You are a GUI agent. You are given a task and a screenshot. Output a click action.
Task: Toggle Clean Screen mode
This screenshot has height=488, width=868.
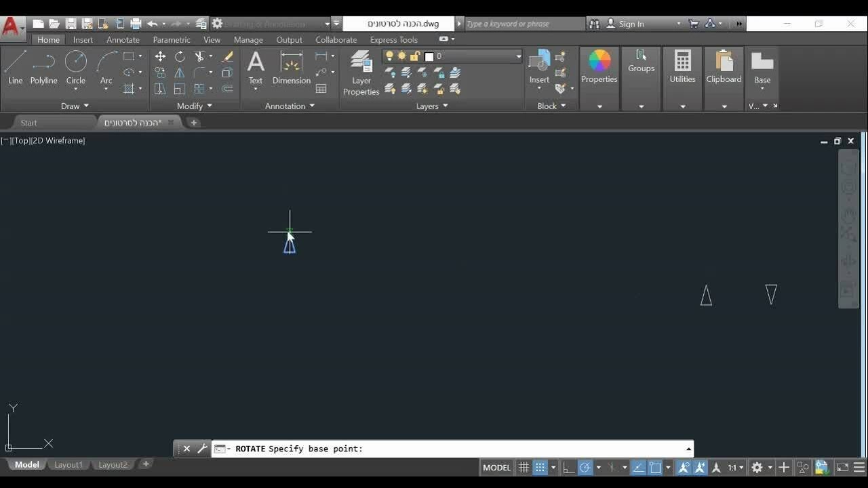843,468
